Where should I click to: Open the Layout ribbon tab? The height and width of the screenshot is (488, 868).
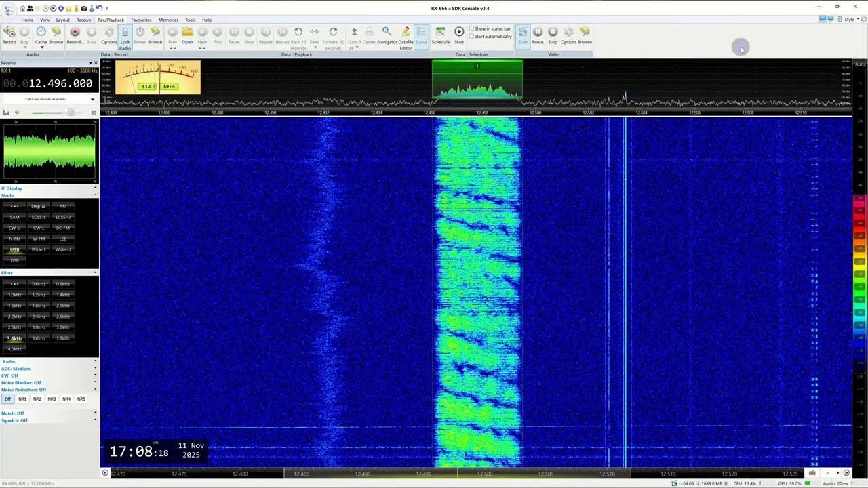(x=62, y=20)
